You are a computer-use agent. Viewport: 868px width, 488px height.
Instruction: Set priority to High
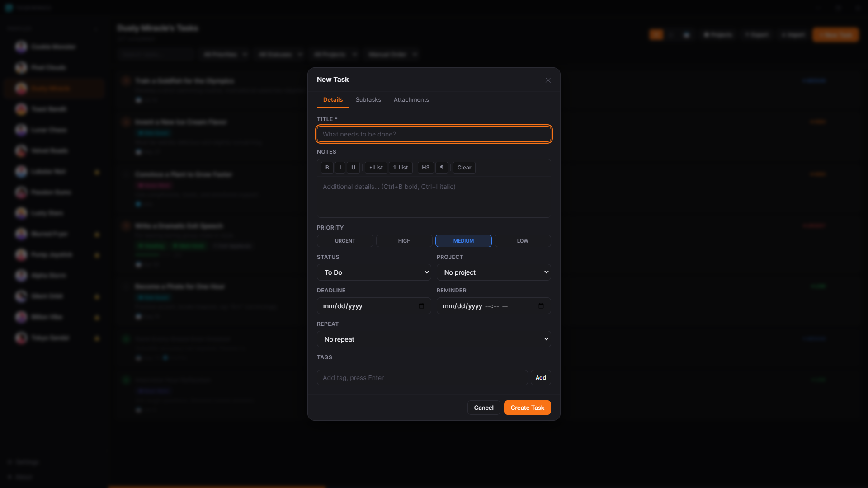[404, 241]
